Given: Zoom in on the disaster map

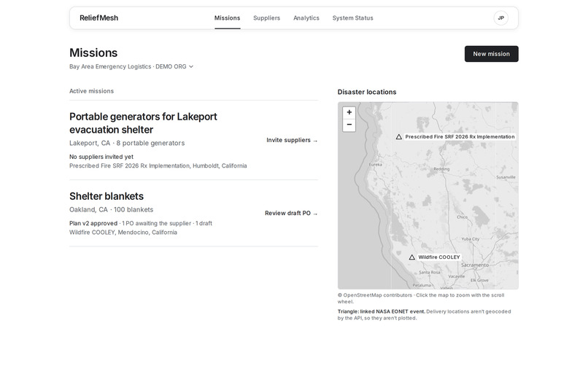Looking at the screenshot, I should [x=349, y=112].
